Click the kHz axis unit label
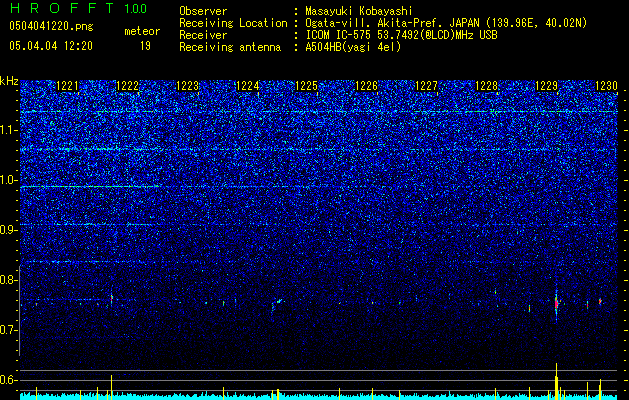 (x=9, y=81)
